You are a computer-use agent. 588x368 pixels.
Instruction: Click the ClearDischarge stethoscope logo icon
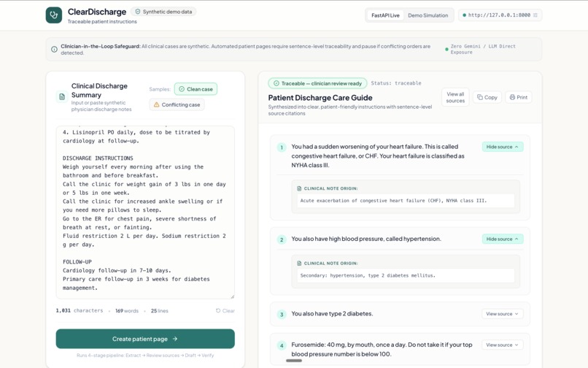point(54,15)
